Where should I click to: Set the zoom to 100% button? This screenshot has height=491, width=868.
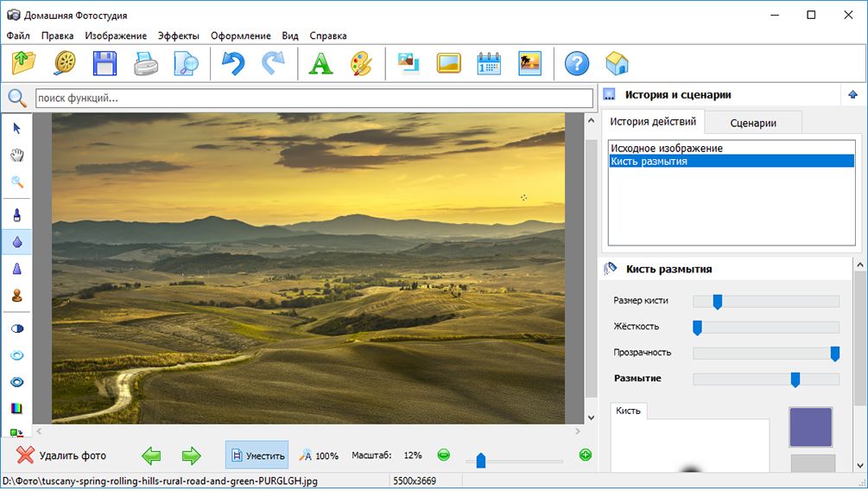[x=319, y=455]
